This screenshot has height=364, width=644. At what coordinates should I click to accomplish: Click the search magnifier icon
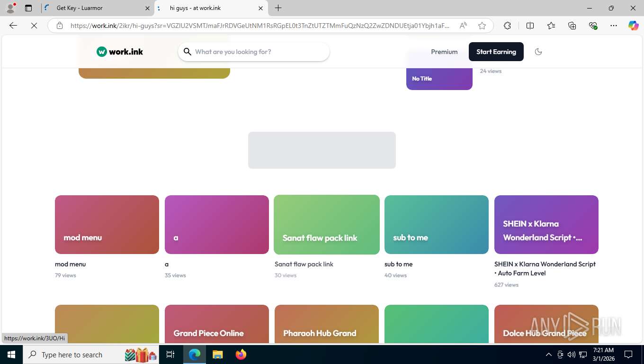tap(188, 52)
